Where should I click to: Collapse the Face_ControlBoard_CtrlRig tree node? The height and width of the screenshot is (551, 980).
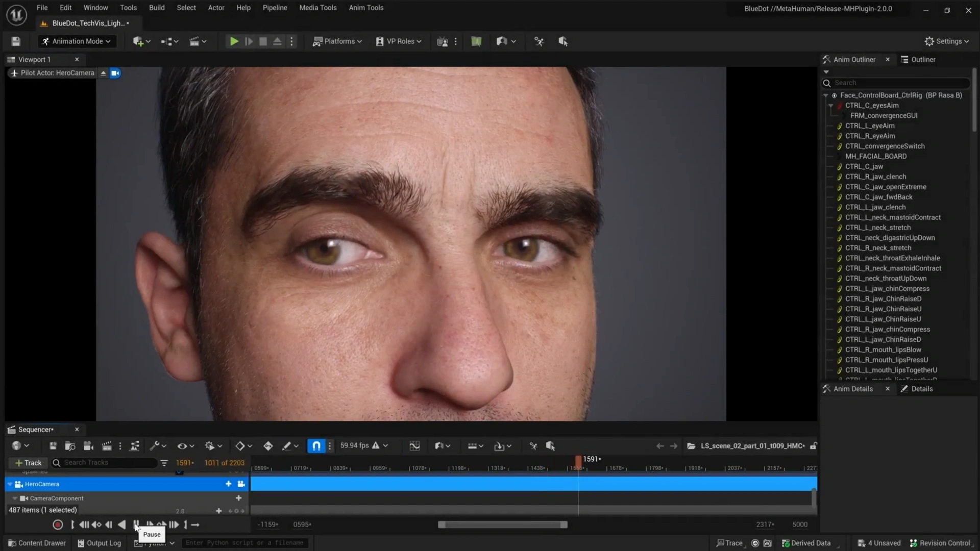[x=825, y=95]
